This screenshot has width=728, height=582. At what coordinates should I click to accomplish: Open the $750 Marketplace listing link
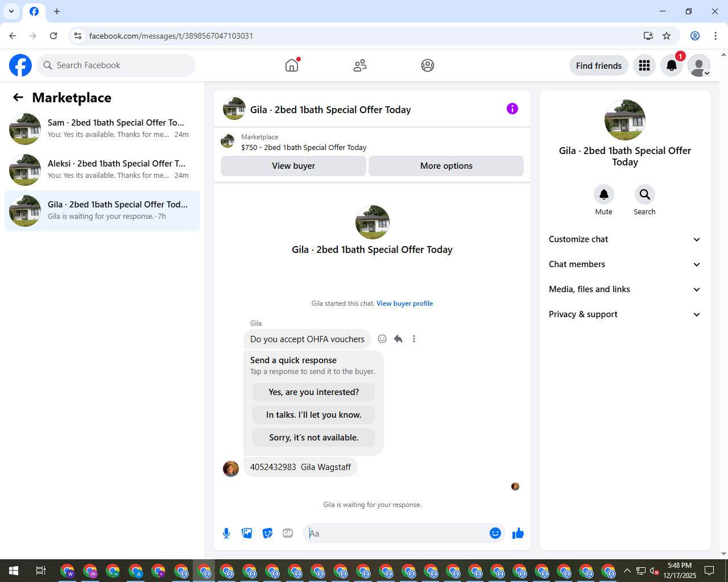coord(304,147)
